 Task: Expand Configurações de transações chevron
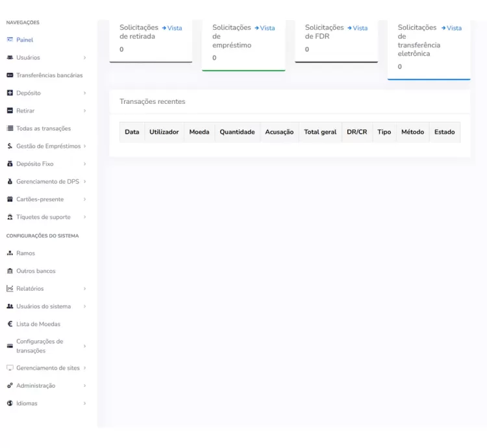(x=84, y=346)
